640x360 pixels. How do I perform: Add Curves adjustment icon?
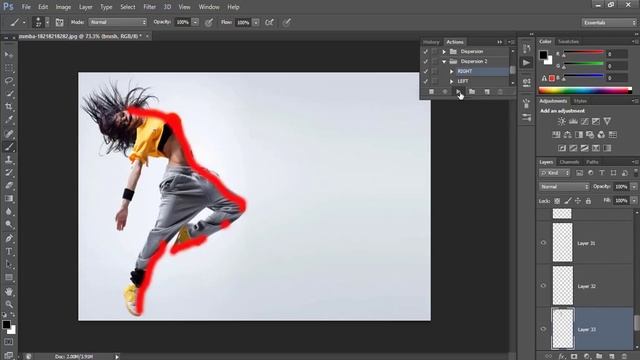(584, 121)
